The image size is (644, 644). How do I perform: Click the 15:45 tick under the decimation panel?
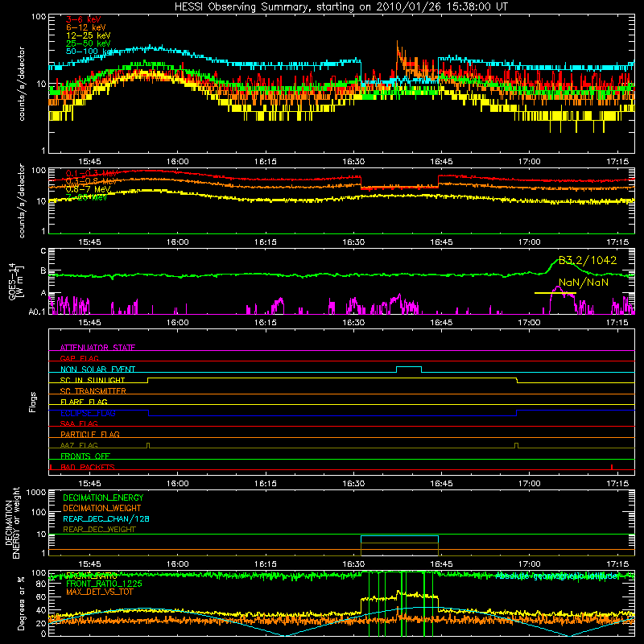tap(89, 564)
